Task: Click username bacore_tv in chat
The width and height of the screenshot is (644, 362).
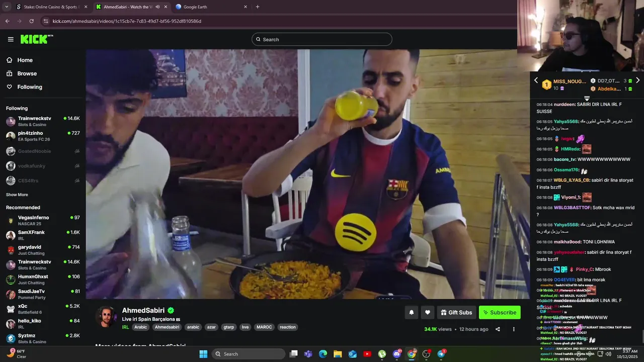Action: [565, 159]
